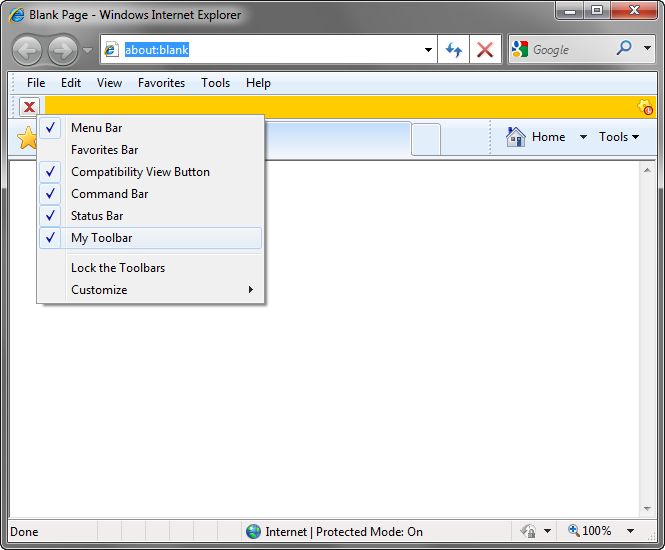665x550 pixels.
Task: Click scrollbar up arrow
Action: tap(647, 170)
